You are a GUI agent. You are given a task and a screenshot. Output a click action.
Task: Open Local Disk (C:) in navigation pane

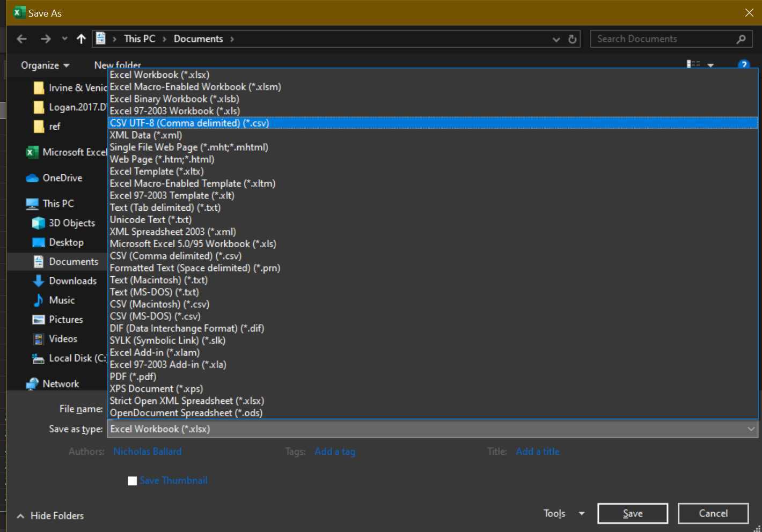69,358
